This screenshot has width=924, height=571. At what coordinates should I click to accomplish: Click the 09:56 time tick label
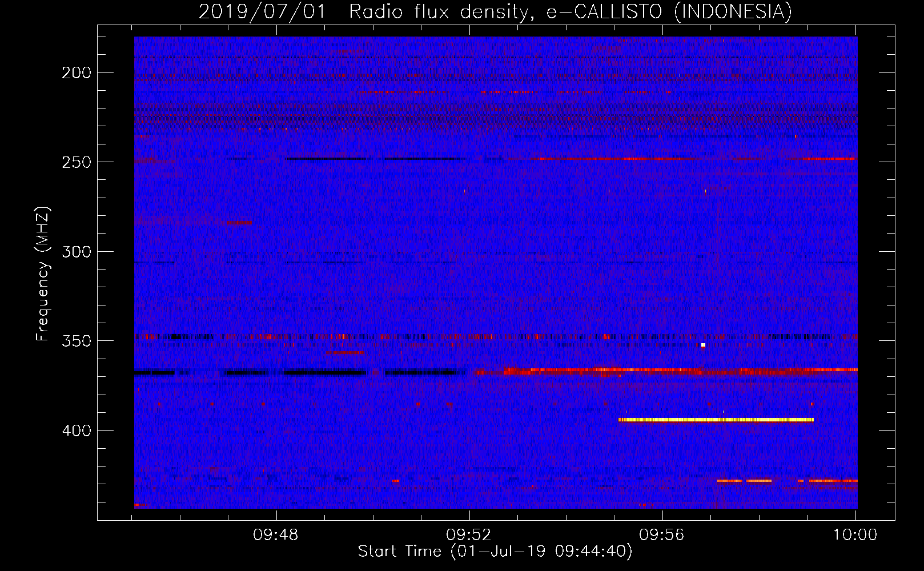(662, 535)
